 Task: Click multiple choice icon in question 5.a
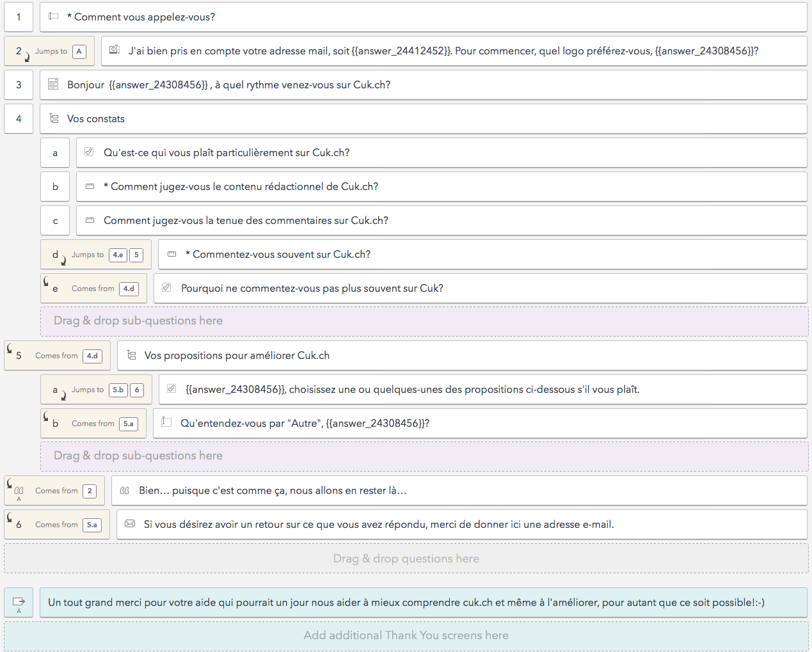(171, 388)
